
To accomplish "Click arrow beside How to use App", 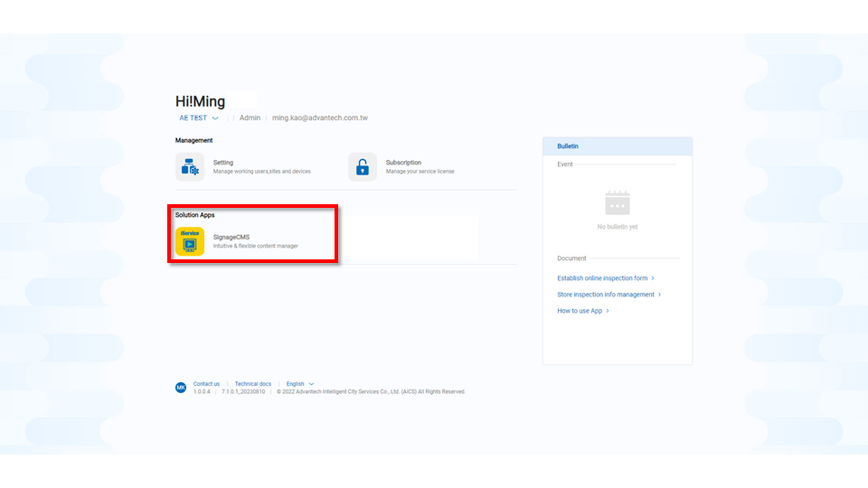I will [608, 311].
